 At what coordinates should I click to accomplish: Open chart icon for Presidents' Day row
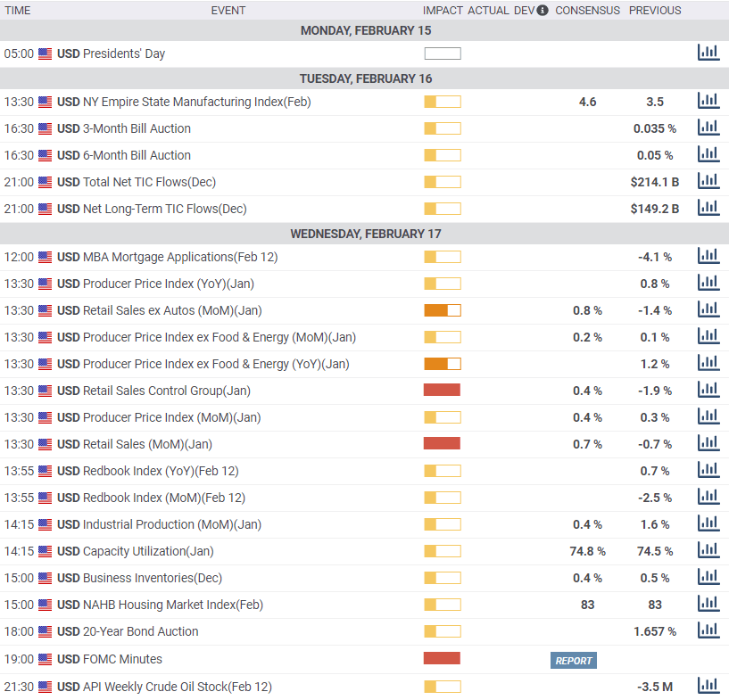(x=708, y=53)
